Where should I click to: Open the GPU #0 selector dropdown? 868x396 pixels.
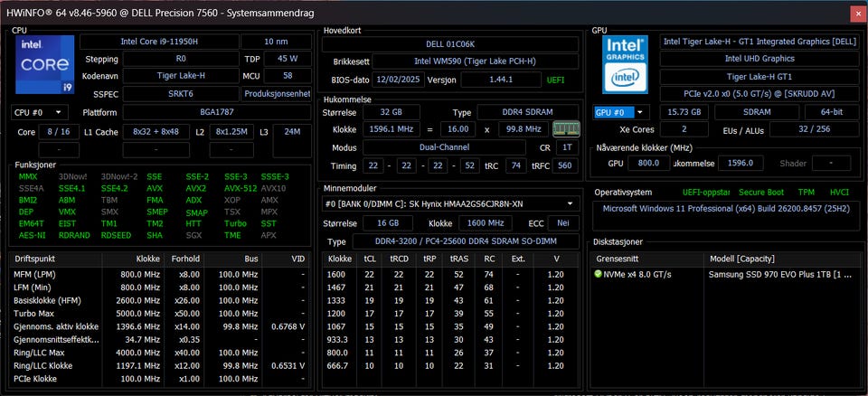(x=620, y=112)
